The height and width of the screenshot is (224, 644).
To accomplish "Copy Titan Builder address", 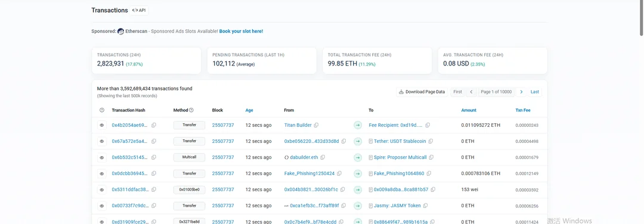I will click(x=316, y=125).
